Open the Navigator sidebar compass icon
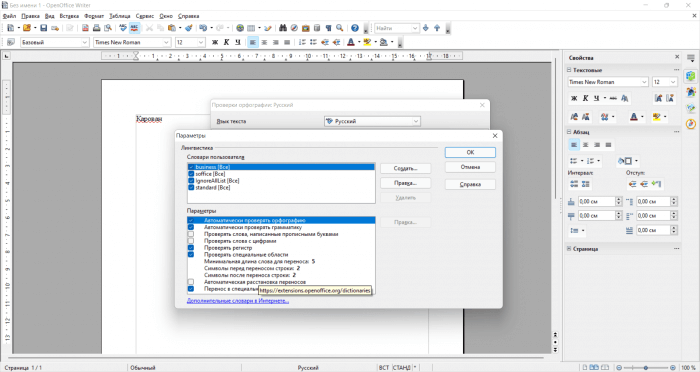This screenshot has width=700, height=372. [x=691, y=124]
